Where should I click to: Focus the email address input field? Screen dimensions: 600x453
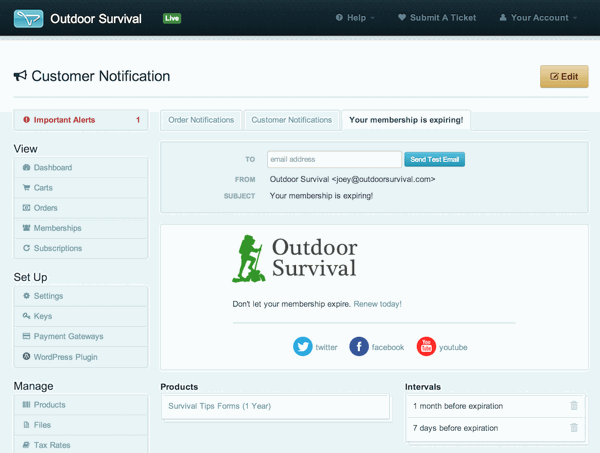coord(334,160)
